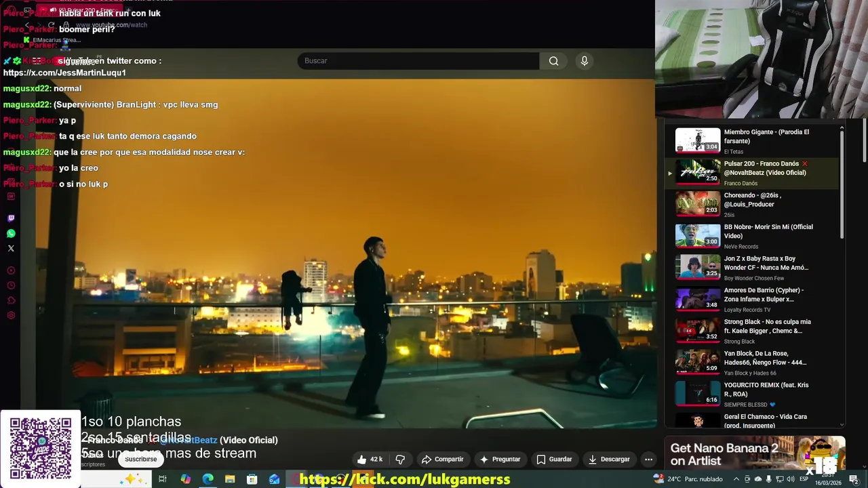868x488 pixels.
Task: Switch the ESP language indicator
Action: (804, 479)
